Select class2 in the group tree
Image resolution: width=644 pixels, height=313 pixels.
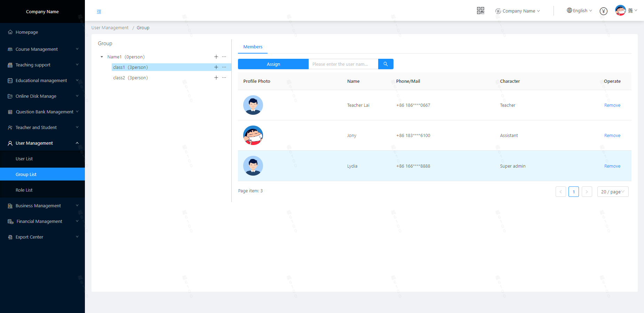pyautogui.click(x=130, y=78)
